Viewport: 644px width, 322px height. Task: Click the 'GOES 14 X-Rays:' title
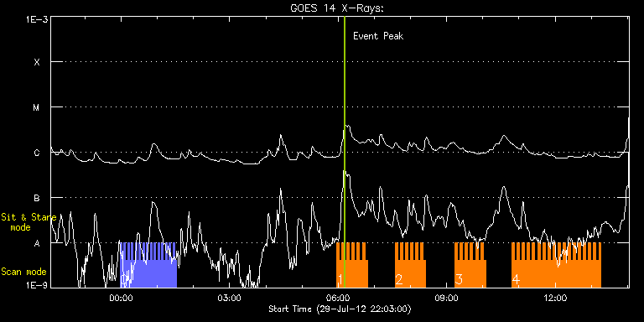336,8
